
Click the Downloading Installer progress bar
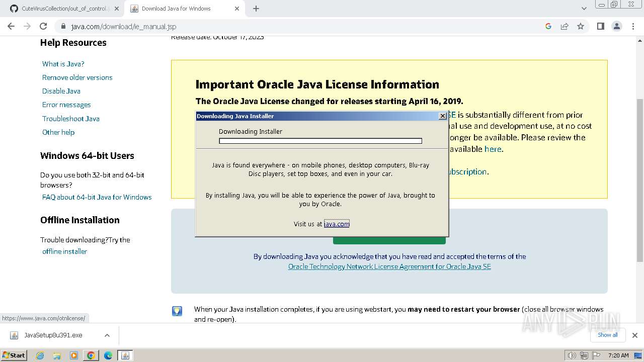click(320, 141)
